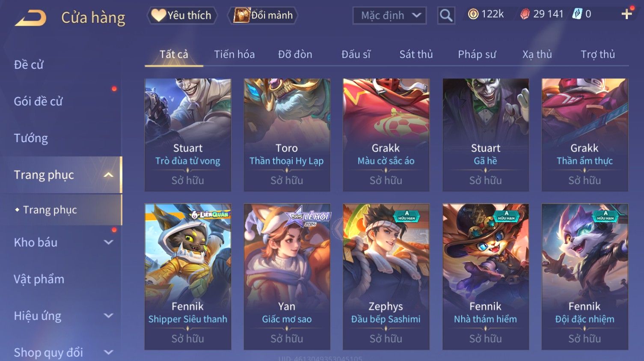Open the Mặc định sort dropdown
The width and height of the screenshot is (644, 361).
(389, 15)
